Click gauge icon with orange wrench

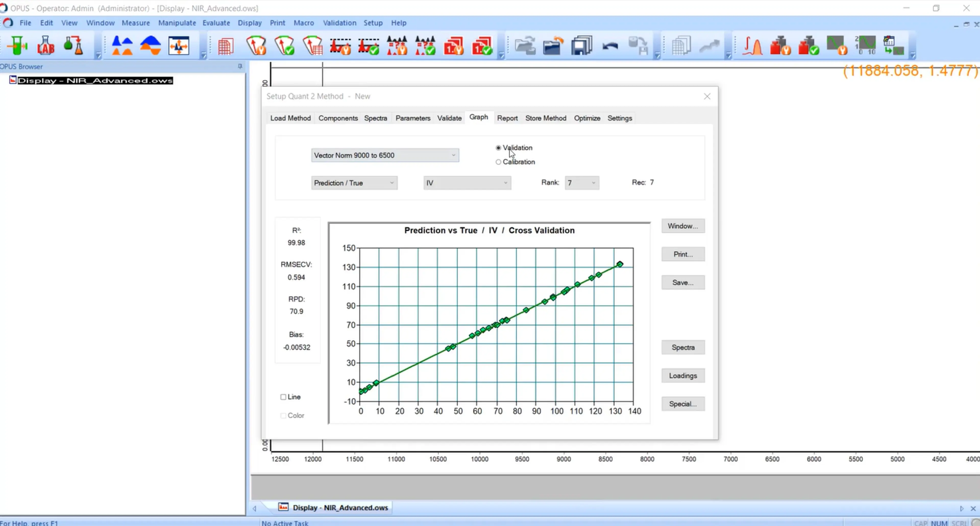[256, 46]
